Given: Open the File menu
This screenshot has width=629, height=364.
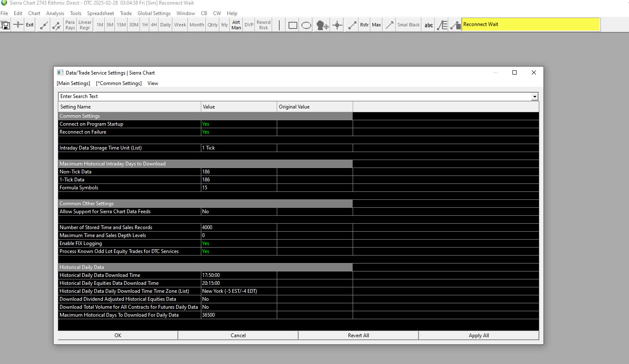Looking at the screenshot, I should pos(4,13).
